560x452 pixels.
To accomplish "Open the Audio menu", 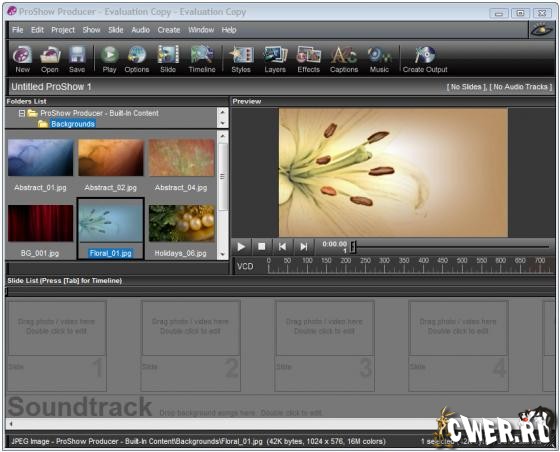I will tap(140, 30).
